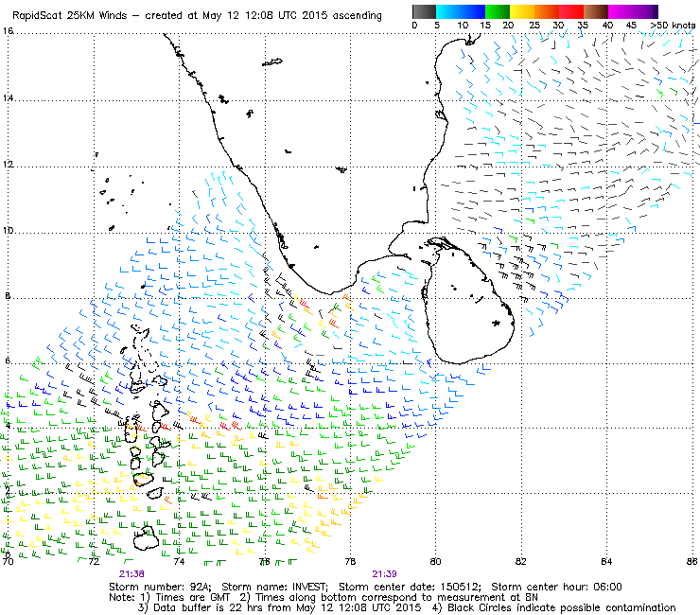Viewport: 700px width, 615px height.
Task: Click the brown 35-40 knots legend swatch
Action: 596,11
